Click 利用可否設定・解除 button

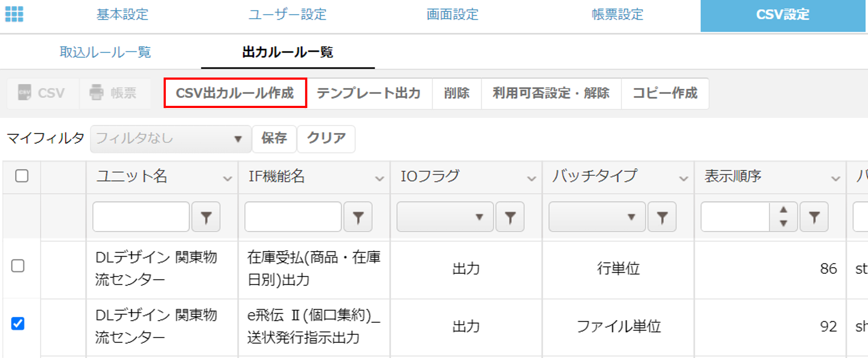pos(551,93)
